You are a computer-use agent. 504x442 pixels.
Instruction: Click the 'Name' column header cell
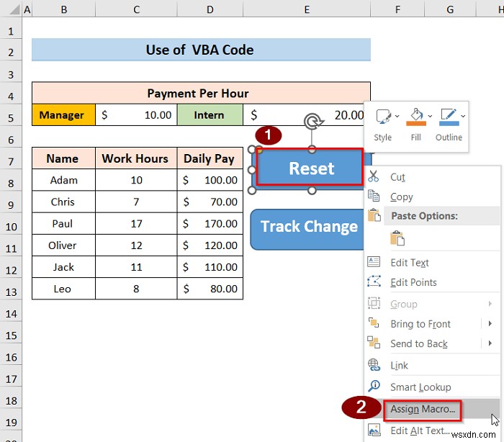[x=63, y=158]
